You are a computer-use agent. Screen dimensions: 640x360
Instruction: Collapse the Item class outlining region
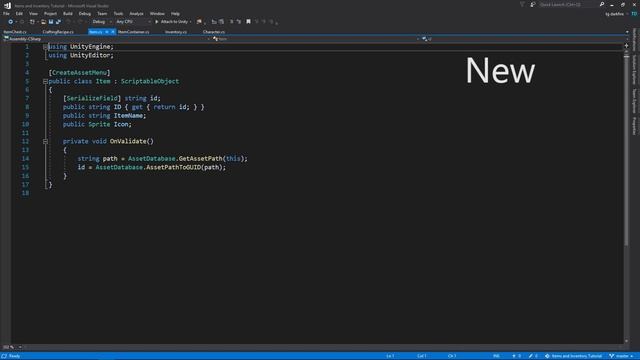click(45, 81)
